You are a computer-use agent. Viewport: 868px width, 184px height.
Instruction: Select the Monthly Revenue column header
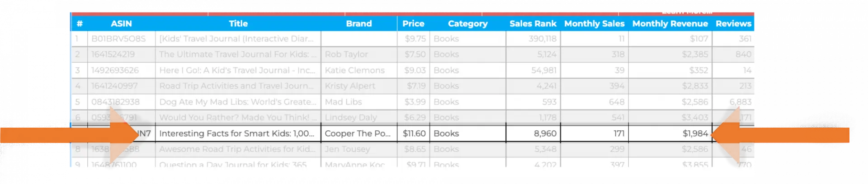[670, 23]
